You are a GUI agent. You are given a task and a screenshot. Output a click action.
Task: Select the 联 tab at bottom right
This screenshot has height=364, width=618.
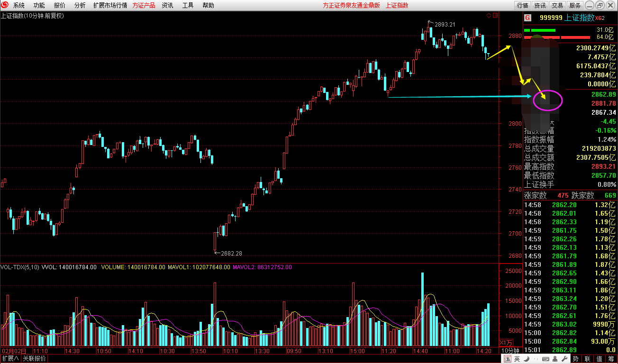[588, 359]
